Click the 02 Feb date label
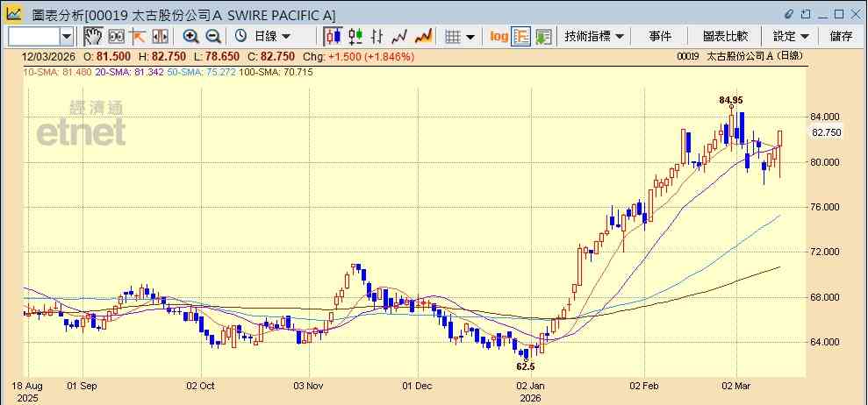 [x=644, y=386]
